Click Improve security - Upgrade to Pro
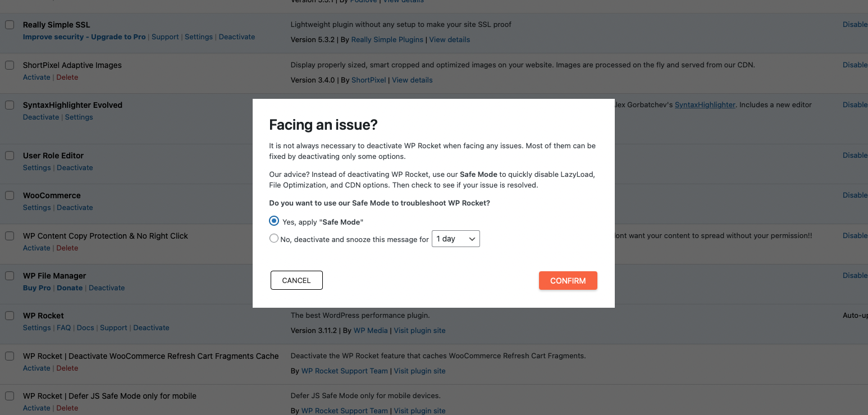Viewport: 868px width, 415px height. 84,37
